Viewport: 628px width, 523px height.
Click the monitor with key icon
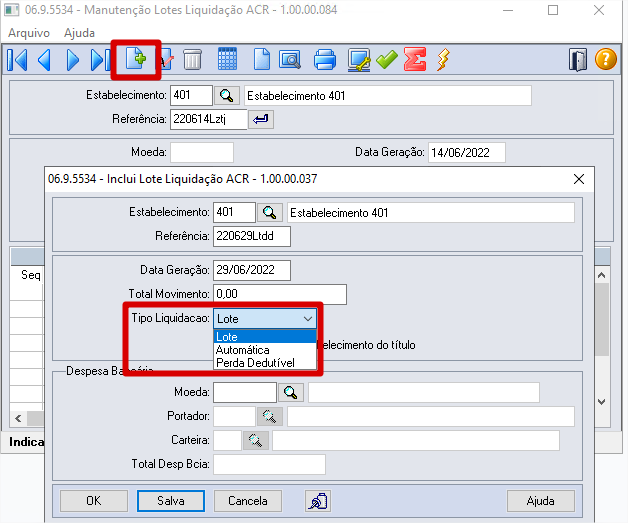pyautogui.click(x=359, y=60)
